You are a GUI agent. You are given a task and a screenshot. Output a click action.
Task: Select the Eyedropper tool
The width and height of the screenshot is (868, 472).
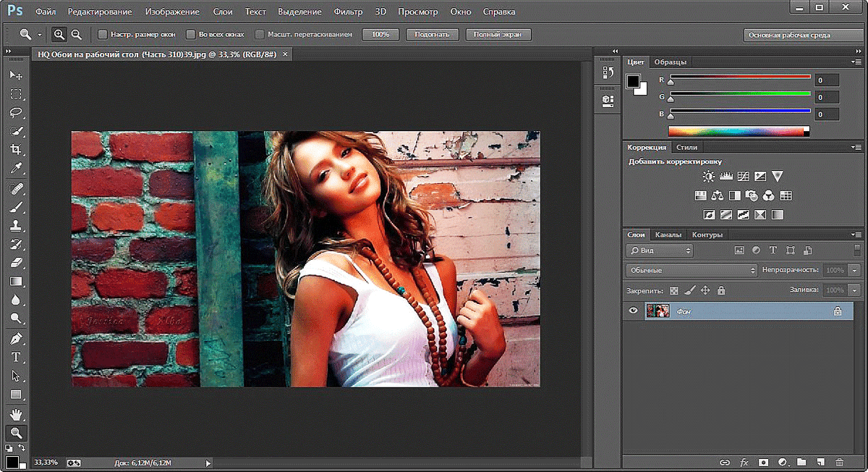16,169
